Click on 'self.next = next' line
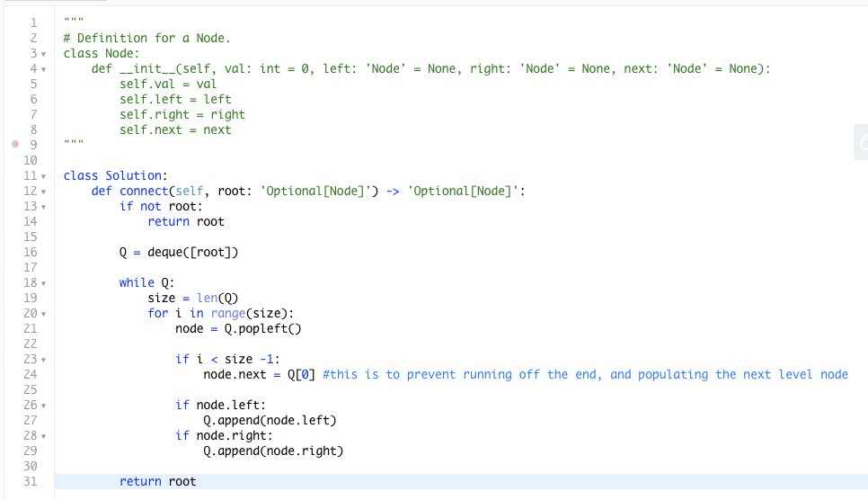The height and width of the screenshot is (500, 868). click(175, 129)
